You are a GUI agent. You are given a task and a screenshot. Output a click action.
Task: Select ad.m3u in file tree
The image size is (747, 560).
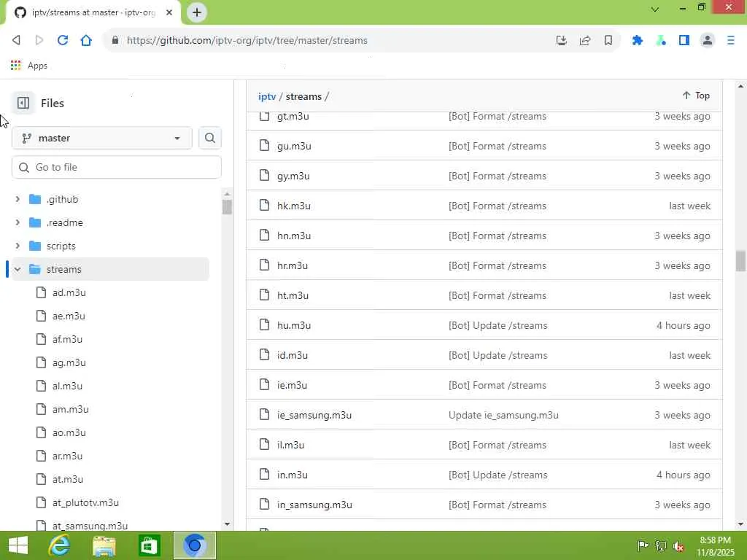[69, 292]
